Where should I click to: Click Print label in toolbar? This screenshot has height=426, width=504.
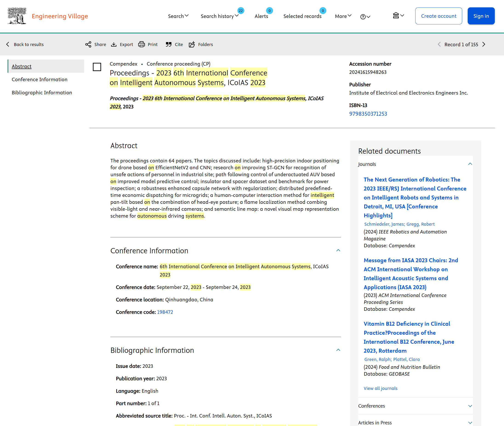(x=152, y=44)
